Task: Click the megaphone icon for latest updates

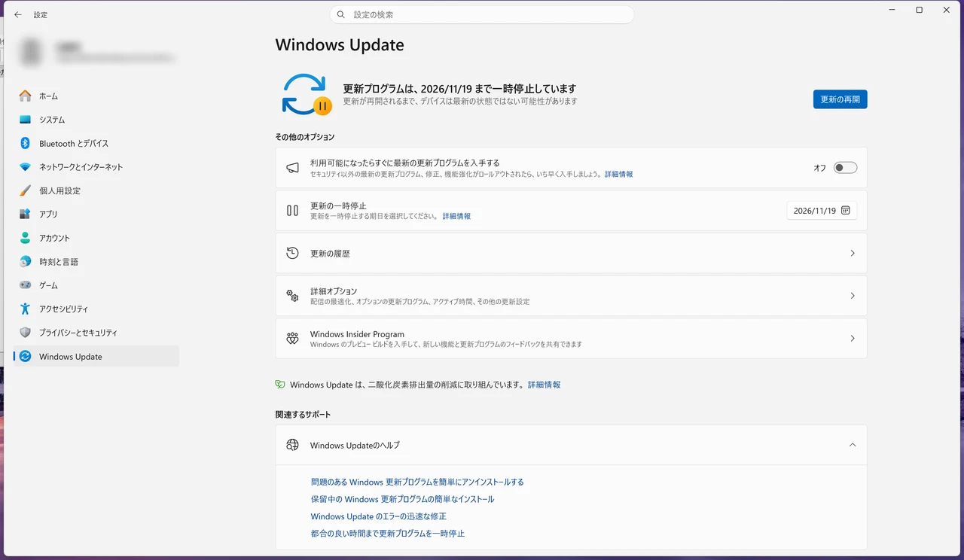Action: (x=292, y=168)
